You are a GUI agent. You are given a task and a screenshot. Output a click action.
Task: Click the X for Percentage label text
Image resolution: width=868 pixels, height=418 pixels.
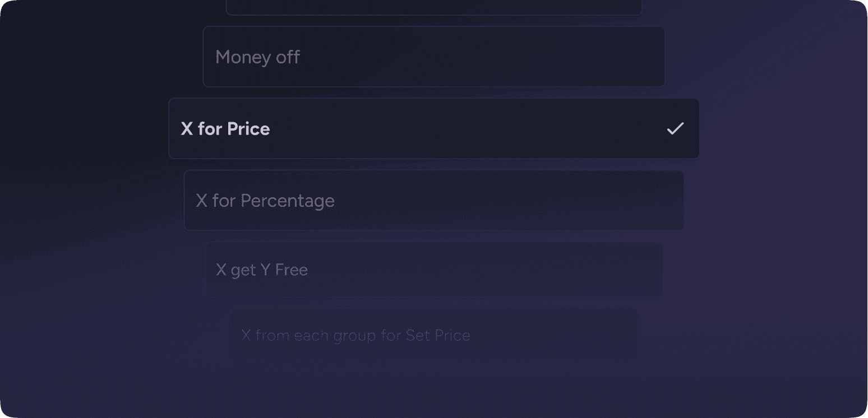coord(265,200)
